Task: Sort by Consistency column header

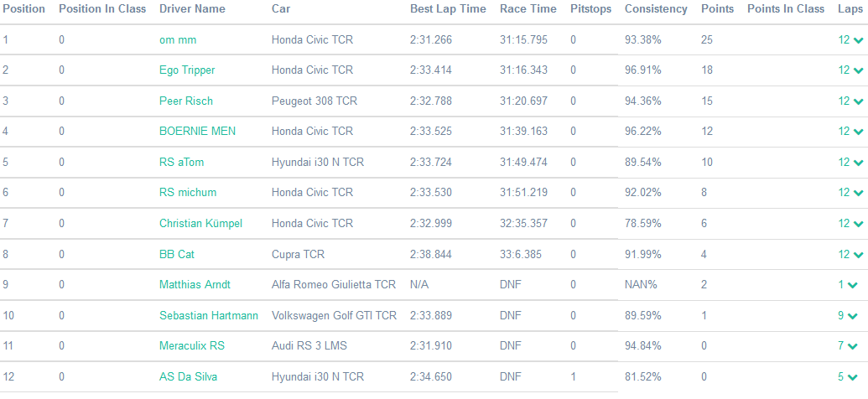Action: point(656,8)
